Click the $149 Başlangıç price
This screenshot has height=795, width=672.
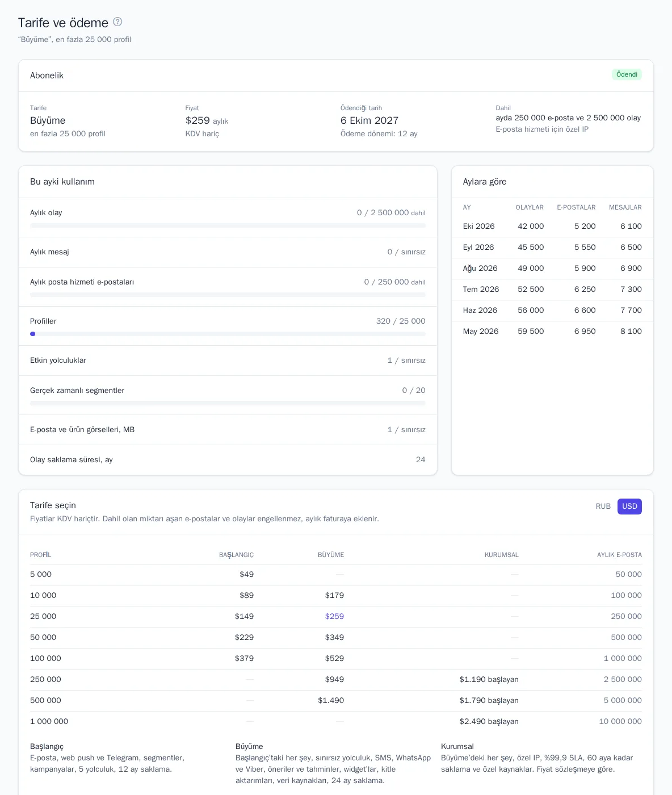coord(244,617)
